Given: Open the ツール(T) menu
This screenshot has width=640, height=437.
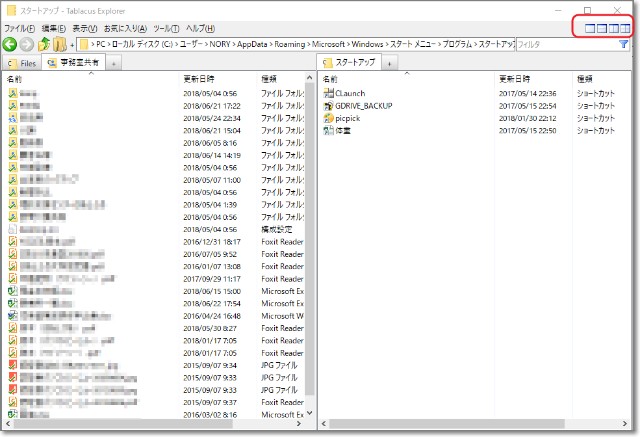Looking at the screenshot, I should tap(166, 29).
